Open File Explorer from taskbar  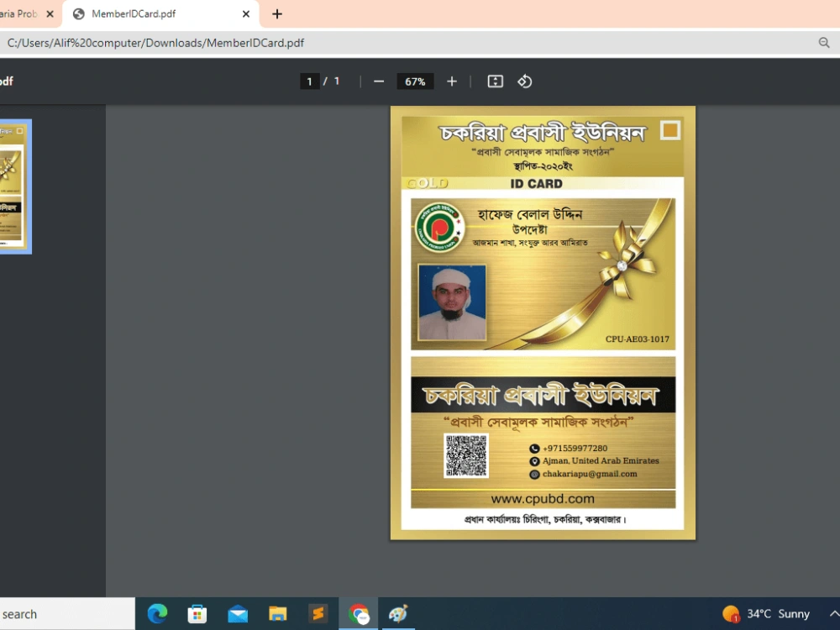click(277, 614)
